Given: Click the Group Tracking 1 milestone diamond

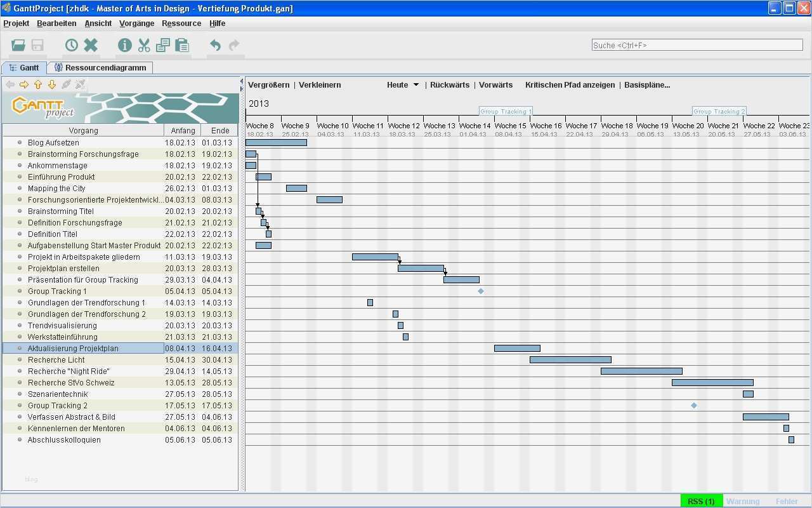Looking at the screenshot, I should pyautogui.click(x=481, y=291).
